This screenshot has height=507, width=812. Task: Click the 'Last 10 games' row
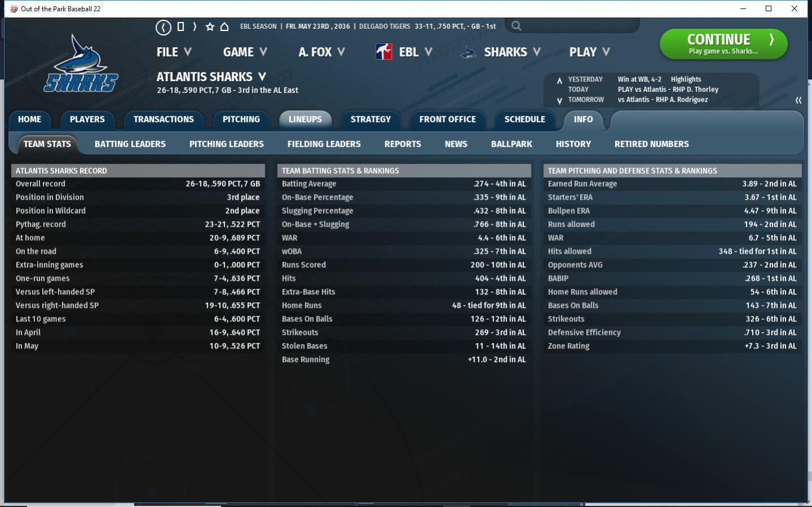coord(138,319)
